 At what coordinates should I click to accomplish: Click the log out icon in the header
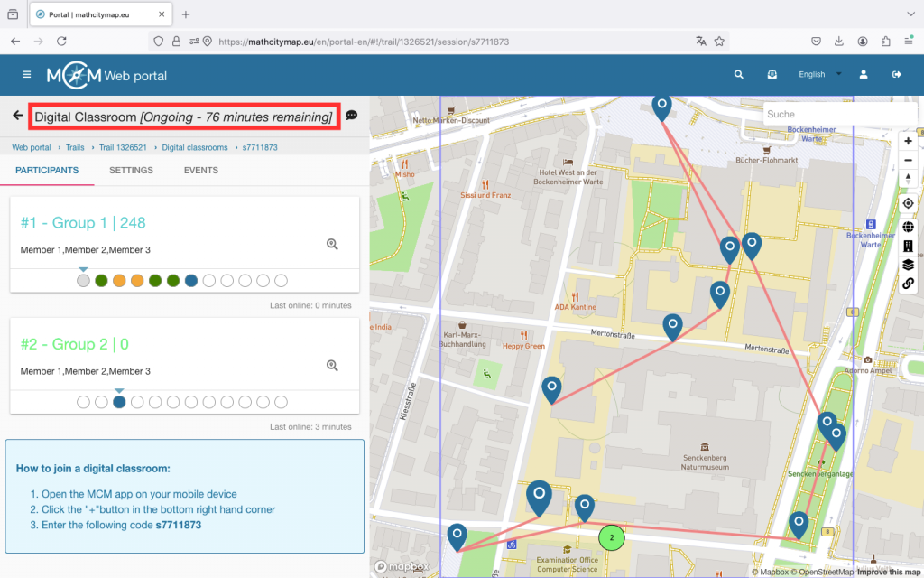pyautogui.click(x=896, y=75)
